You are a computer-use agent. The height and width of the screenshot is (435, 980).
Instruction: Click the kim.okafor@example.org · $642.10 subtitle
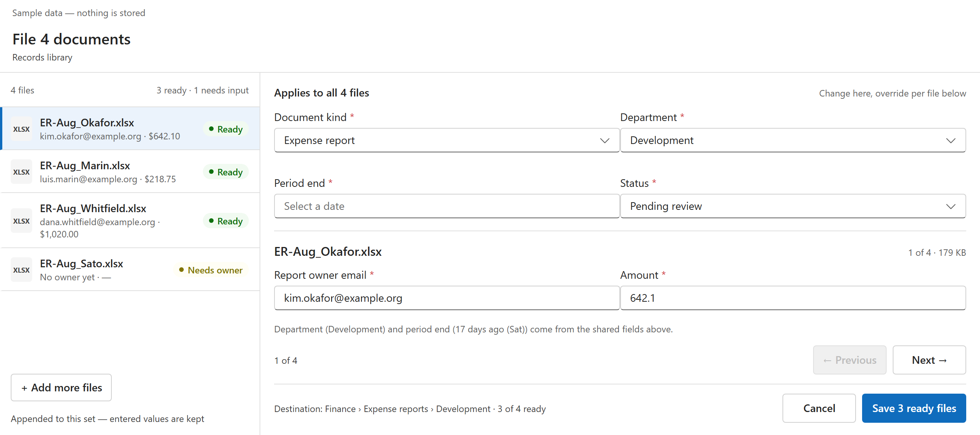tap(110, 136)
